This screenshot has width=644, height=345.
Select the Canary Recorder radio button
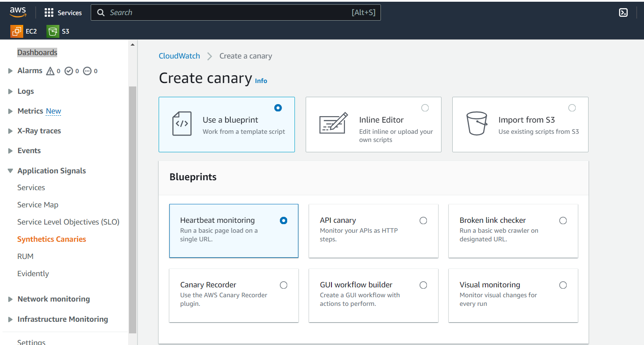(x=284, y=285)
